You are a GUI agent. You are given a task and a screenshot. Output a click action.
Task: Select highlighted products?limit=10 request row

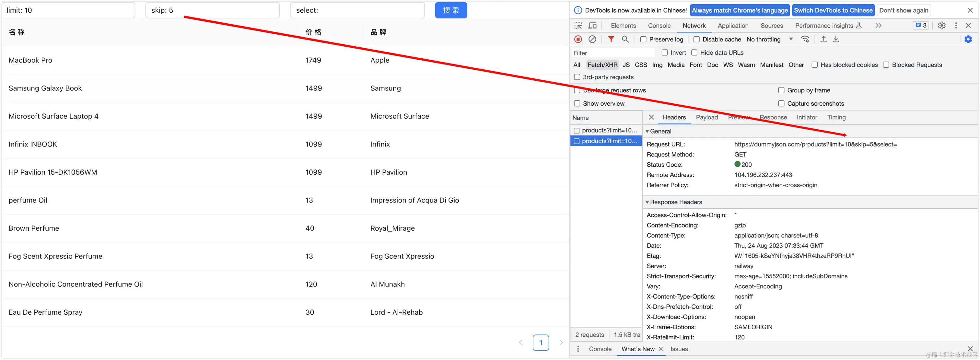(606, 141)
